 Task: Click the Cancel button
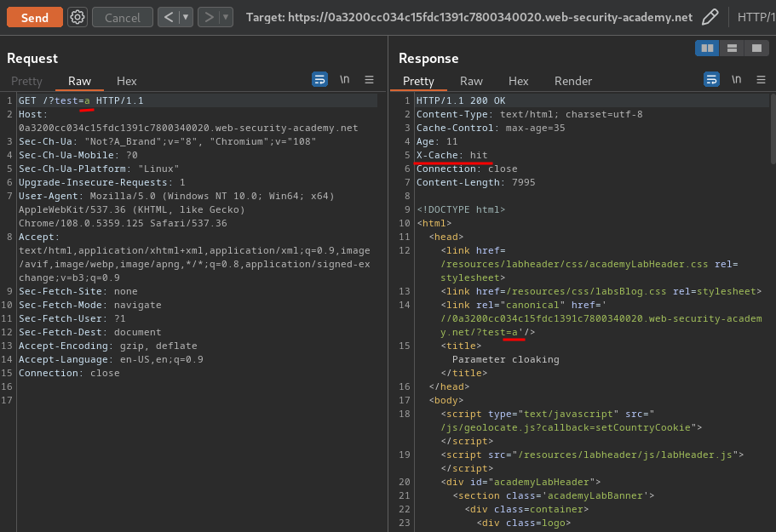(123, 17)
